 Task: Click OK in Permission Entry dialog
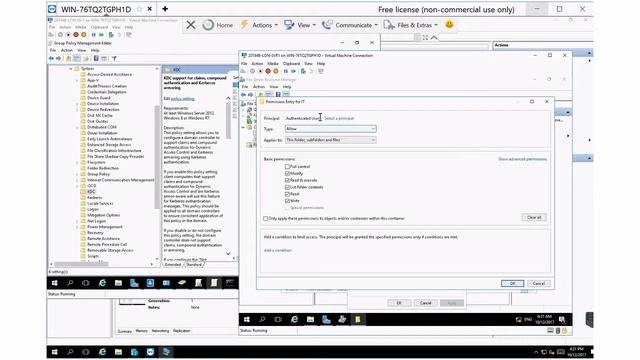pos(512,283)
